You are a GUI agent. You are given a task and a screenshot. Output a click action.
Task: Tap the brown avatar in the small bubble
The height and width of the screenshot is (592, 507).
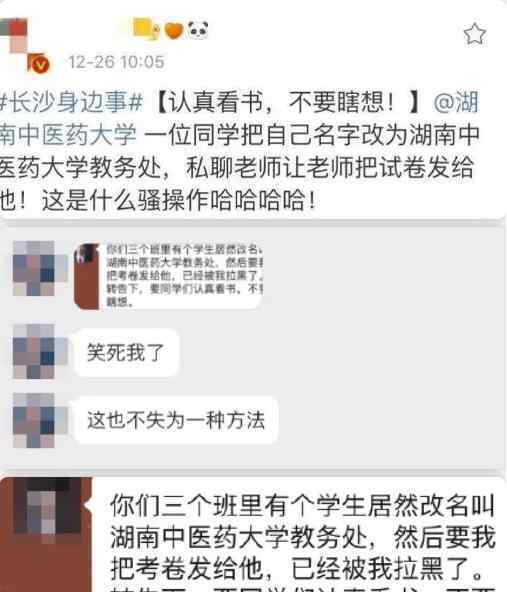[87, 276]
